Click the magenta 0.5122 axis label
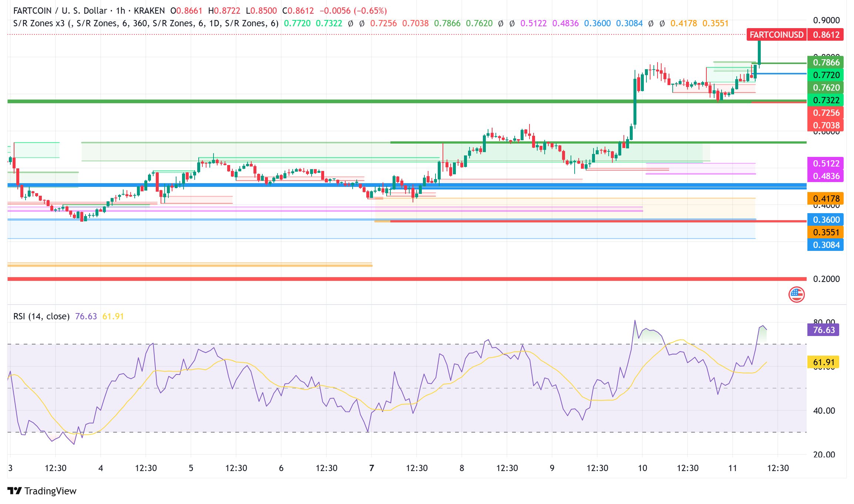The image size is (854, 504). [x=826, y=163]
